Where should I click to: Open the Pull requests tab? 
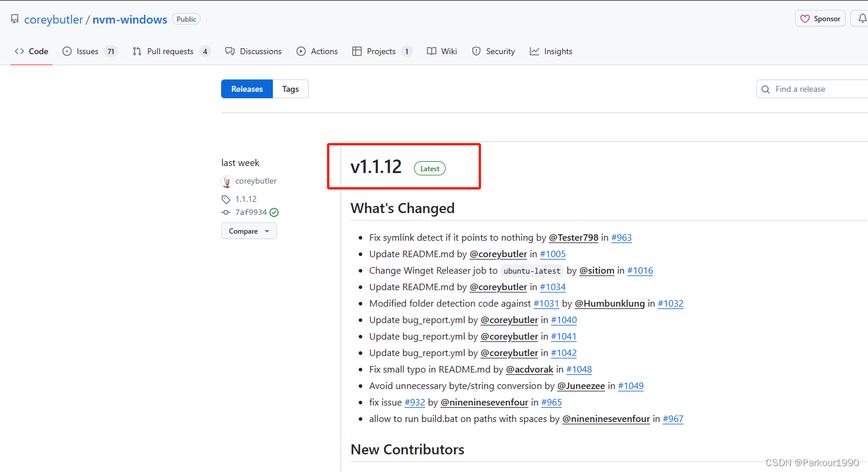[171, 51]
